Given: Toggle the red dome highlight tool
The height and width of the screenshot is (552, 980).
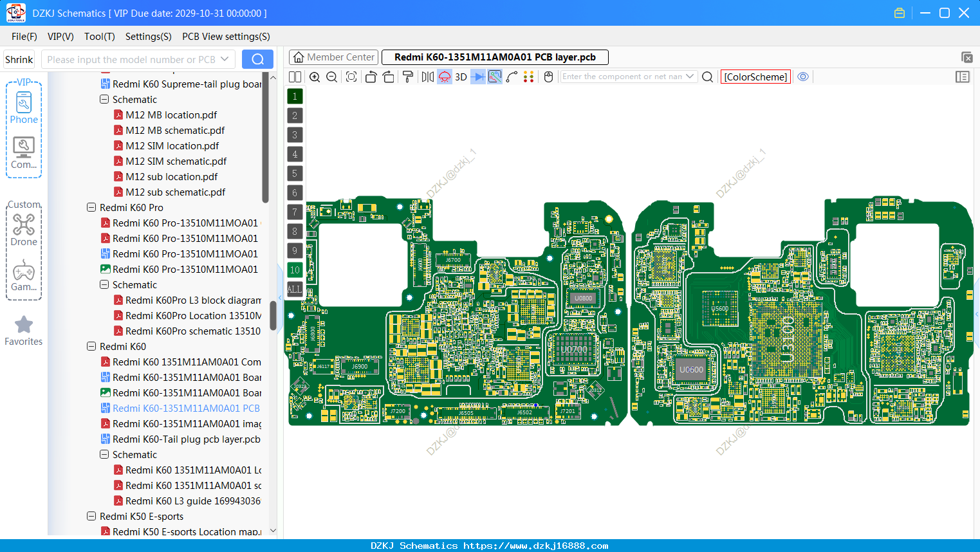Looking at the screenshot, I should coord(445,77).
